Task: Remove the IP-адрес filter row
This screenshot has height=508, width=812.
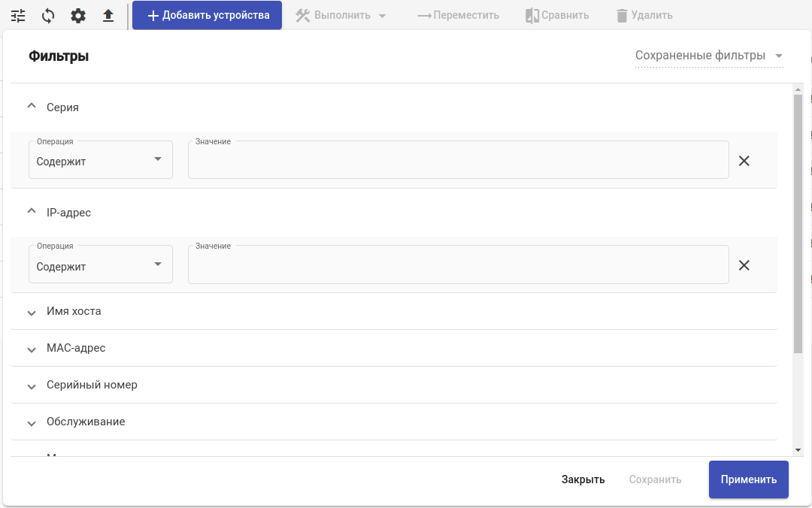Action: 744,265
